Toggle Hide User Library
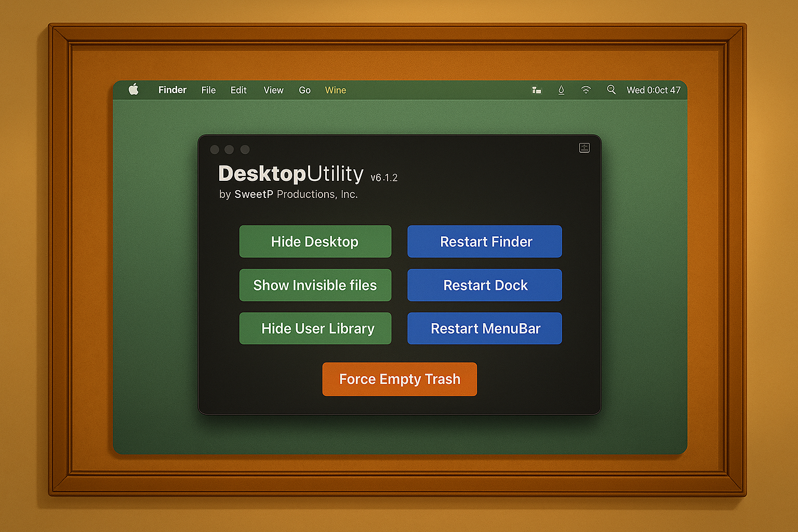This screenshot has width=798, height=532. point(315,328)
